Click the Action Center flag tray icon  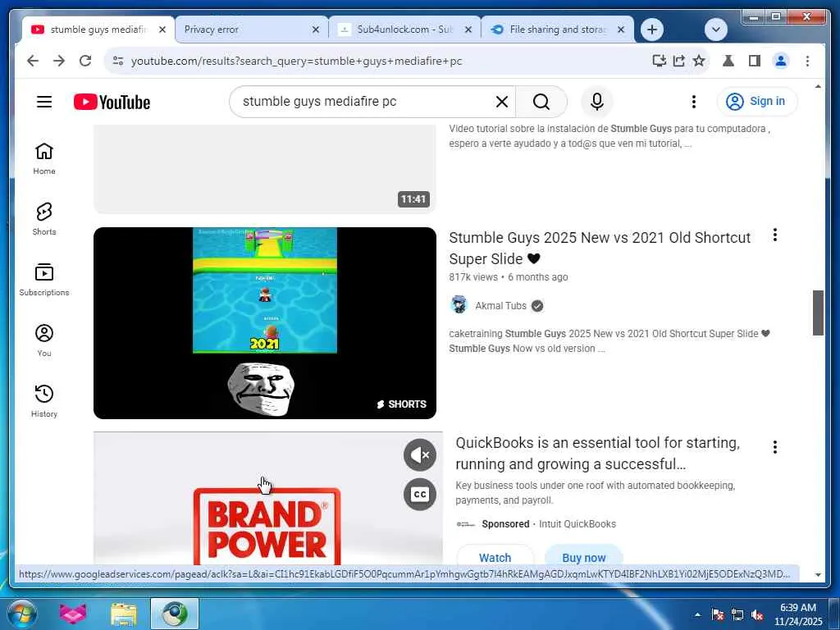tap(718, 614)
